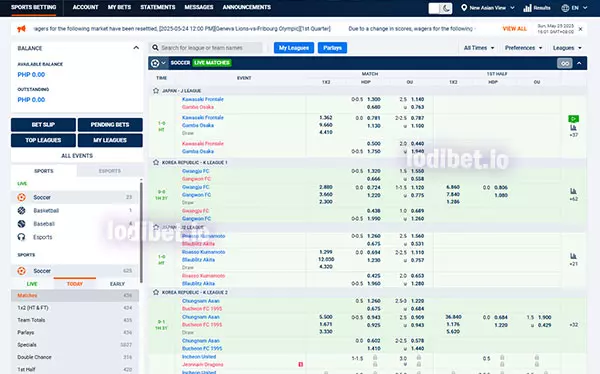Open the live stream icon for Kawasaki Frontale match
The height and width of the screenshot is (374, 600).
(x=573, y=119)
